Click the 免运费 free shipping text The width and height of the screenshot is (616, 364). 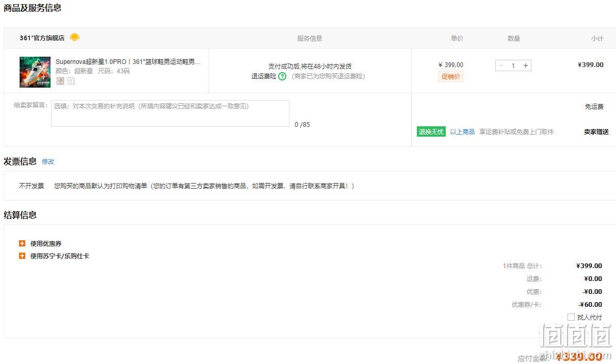tap(594, 107)
